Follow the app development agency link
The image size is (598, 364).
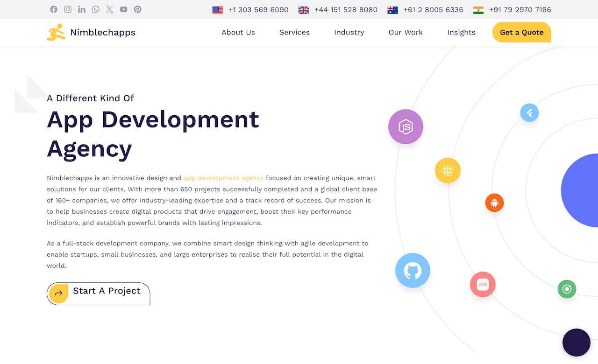point(223,178)
